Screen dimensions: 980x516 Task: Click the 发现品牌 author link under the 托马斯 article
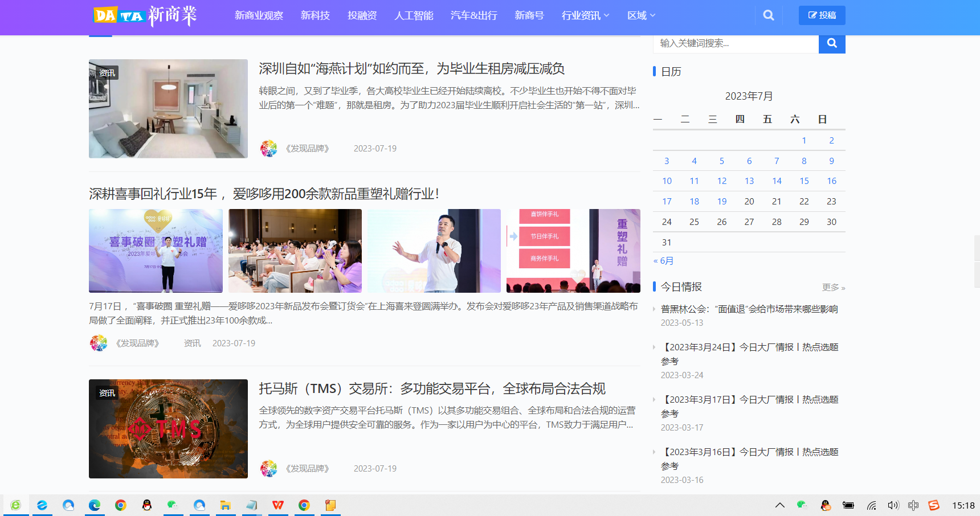307,469
